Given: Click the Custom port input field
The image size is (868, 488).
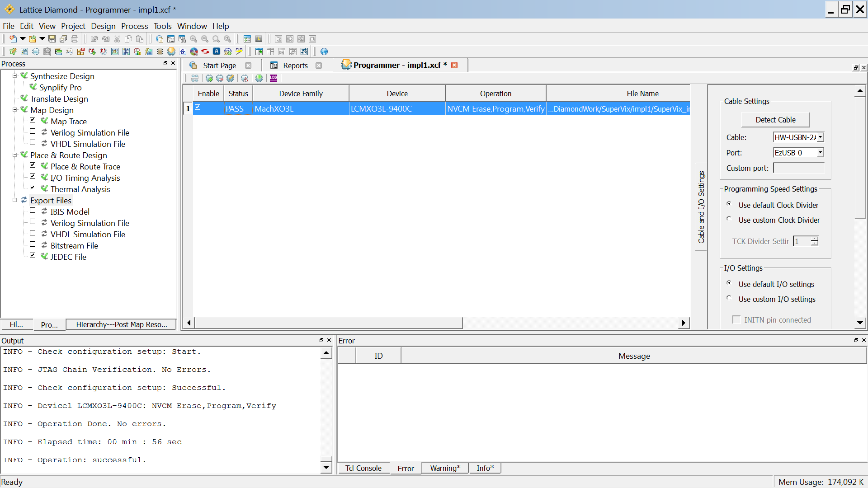Looking at the screenshot, I should 799,168.
